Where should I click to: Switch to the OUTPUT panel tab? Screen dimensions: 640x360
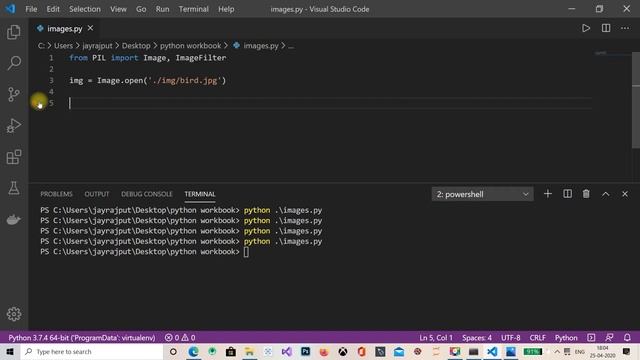pyautogui.click(x=97, y=194)
